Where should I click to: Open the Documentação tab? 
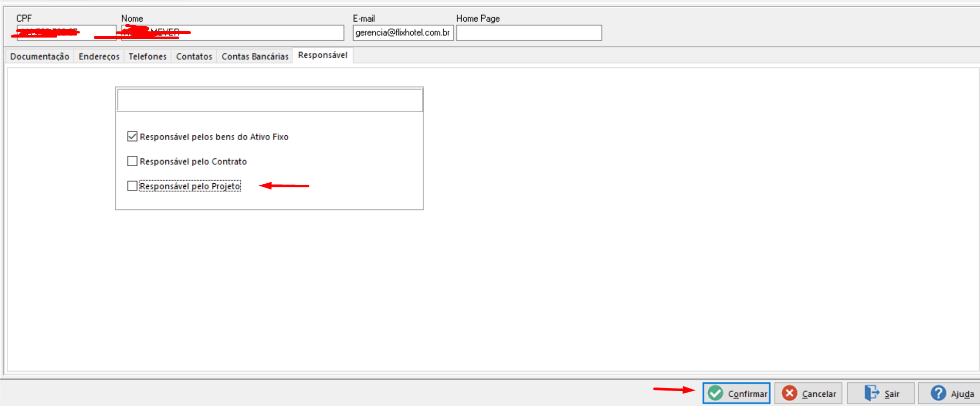click(x=40, y=56)
